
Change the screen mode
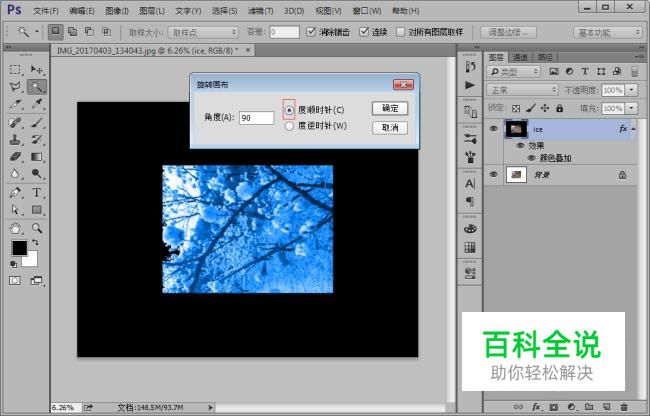[x=36, y=281]
